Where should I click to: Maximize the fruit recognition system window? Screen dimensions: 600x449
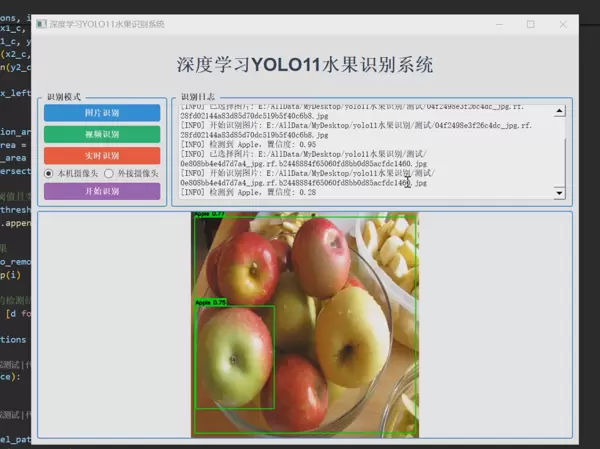tap(530, 23)
